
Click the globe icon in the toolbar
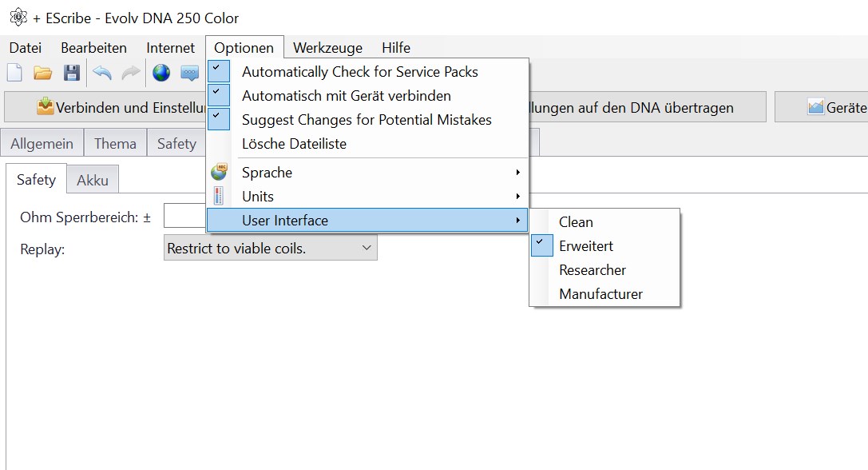tap(161, 73)
